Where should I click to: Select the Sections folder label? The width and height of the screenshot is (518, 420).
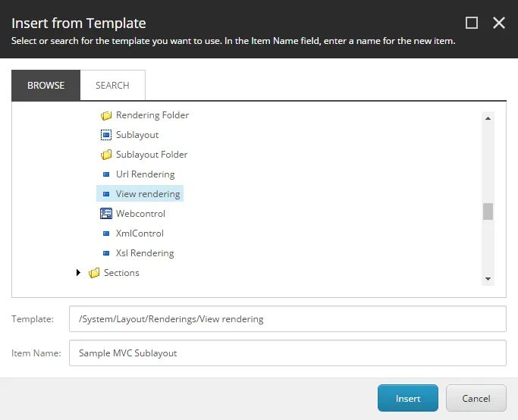click(121, 273)
